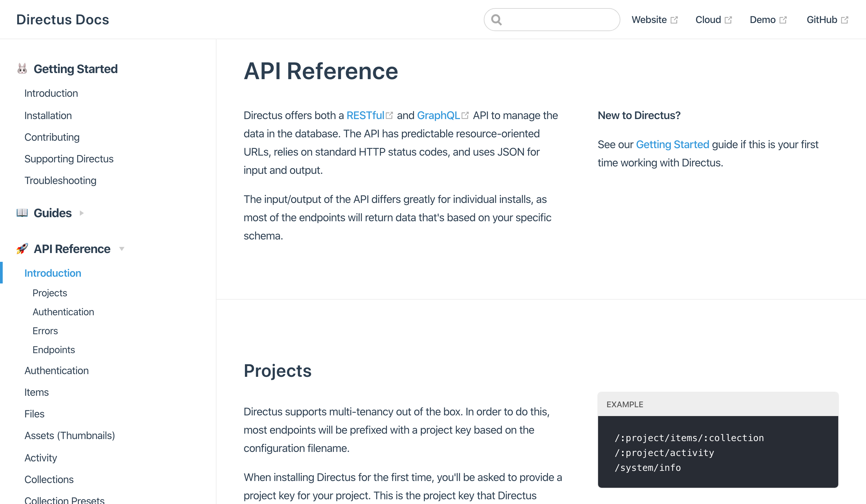
Task: Click the rabbit icon beside Getting Started
Action: tap(22, 69)
